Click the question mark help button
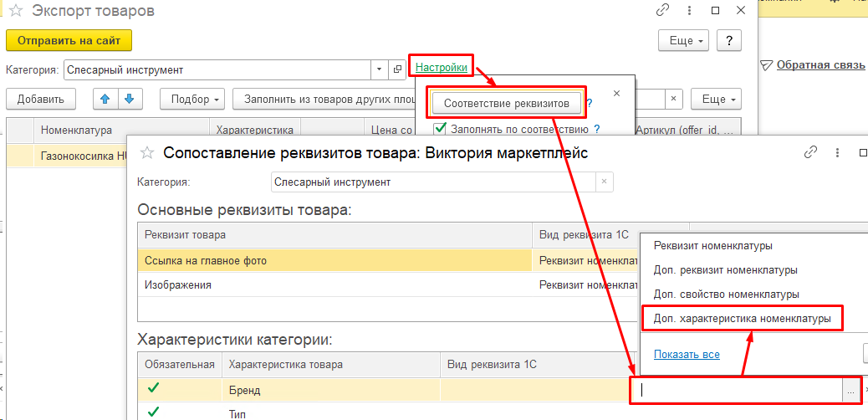The height and width of the screenshot is (420, 868). pos(729,40)
